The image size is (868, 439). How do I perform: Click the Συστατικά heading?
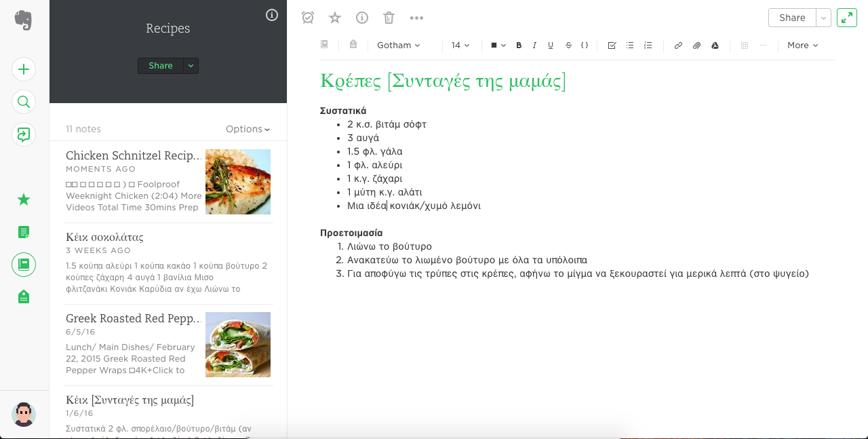(343, 111)
